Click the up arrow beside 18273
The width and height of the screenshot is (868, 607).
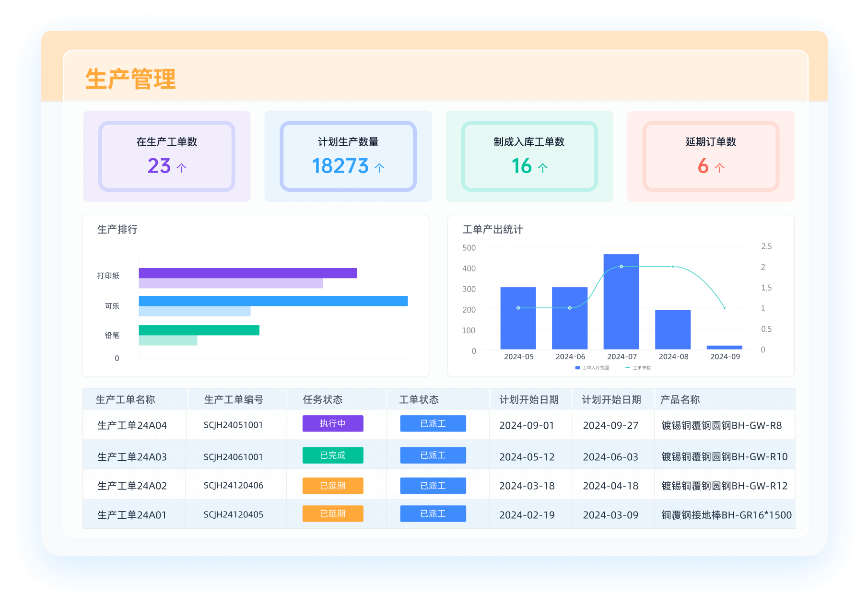click(379, 167)
